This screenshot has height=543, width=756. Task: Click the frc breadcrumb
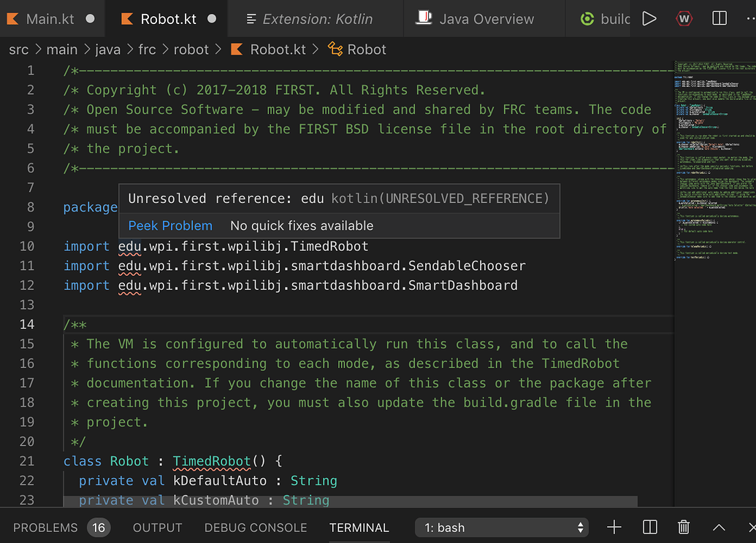(147, 49)
